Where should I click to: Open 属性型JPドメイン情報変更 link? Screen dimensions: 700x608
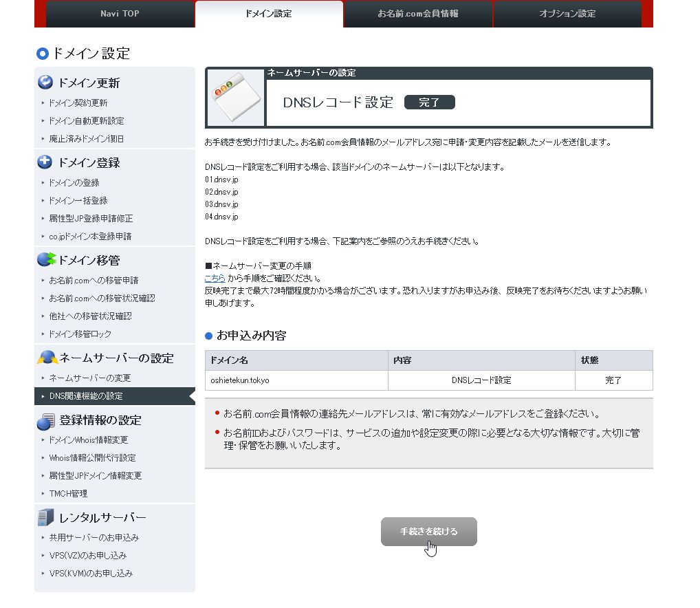click(95, 475)
